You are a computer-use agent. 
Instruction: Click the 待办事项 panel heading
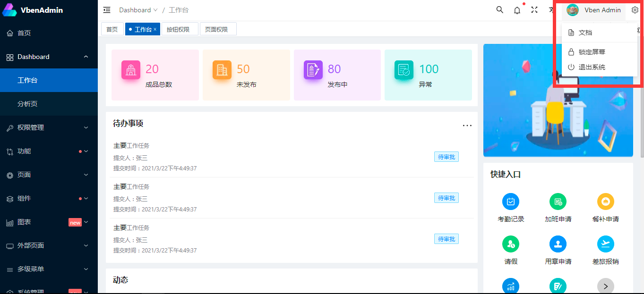pos(128,124)
